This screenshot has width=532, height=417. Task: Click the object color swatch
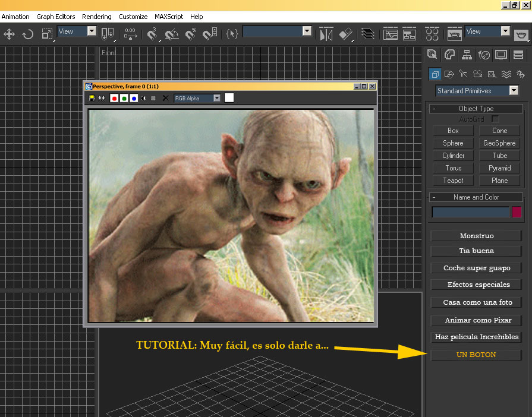(x=517, y=212)
